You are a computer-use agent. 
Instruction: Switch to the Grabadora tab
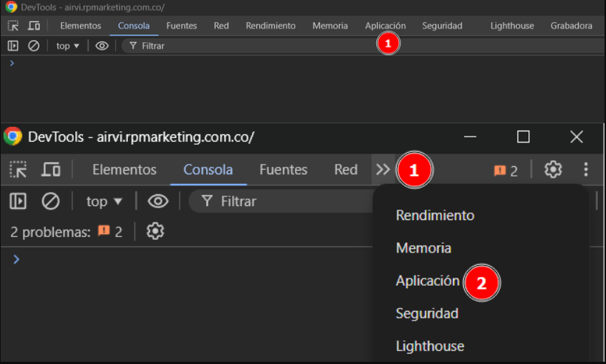pos(571,26)
